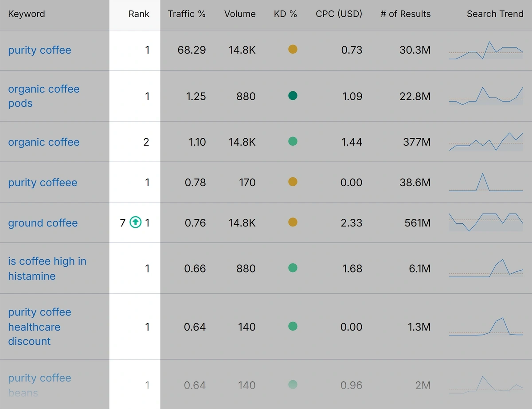Click the KD dot for purity coffee beans
532x409 pixels.
click(x=293, y=385)
